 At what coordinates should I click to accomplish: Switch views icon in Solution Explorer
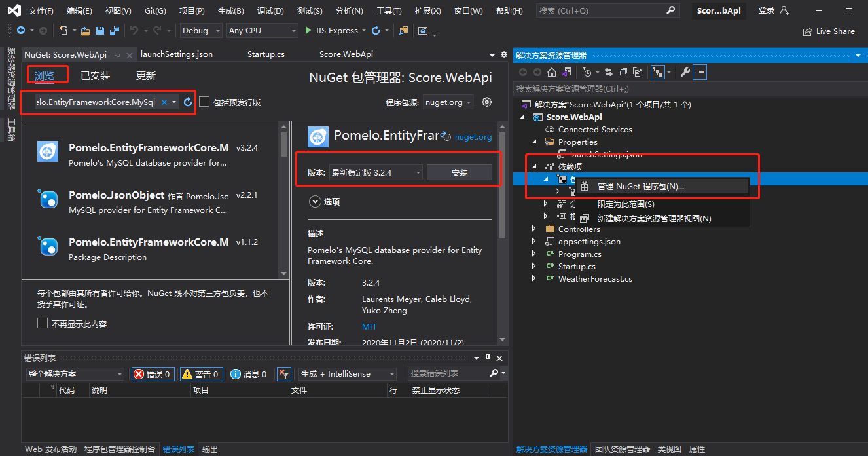(567, 72)
